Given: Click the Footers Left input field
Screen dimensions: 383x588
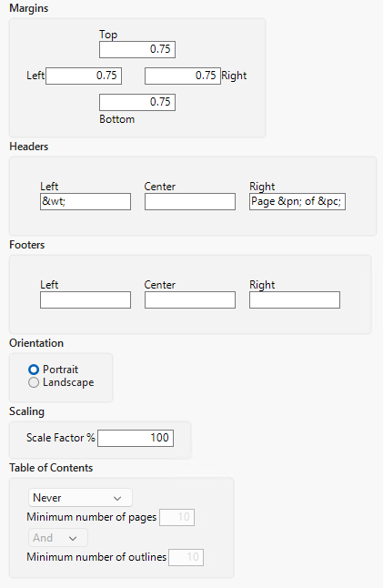Looking at the screenshot, I should pos(86,300).
